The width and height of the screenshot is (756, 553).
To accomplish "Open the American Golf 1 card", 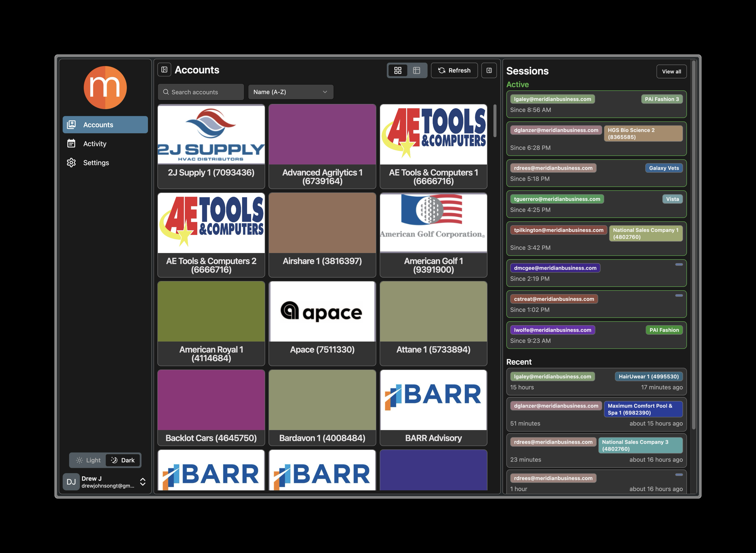I will tap(433, 235).
